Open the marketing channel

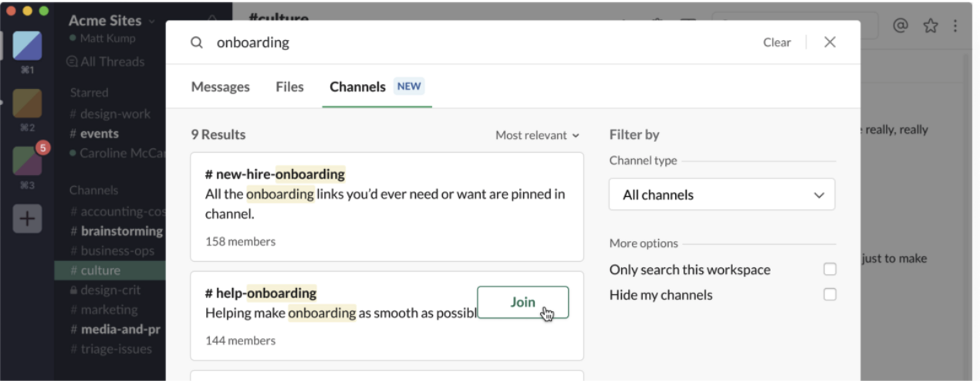click(103, 310)
